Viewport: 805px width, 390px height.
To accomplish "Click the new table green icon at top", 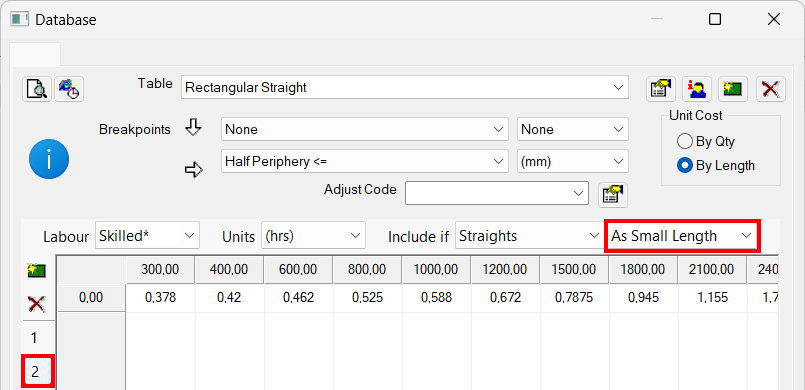I will tap(733, 89).
